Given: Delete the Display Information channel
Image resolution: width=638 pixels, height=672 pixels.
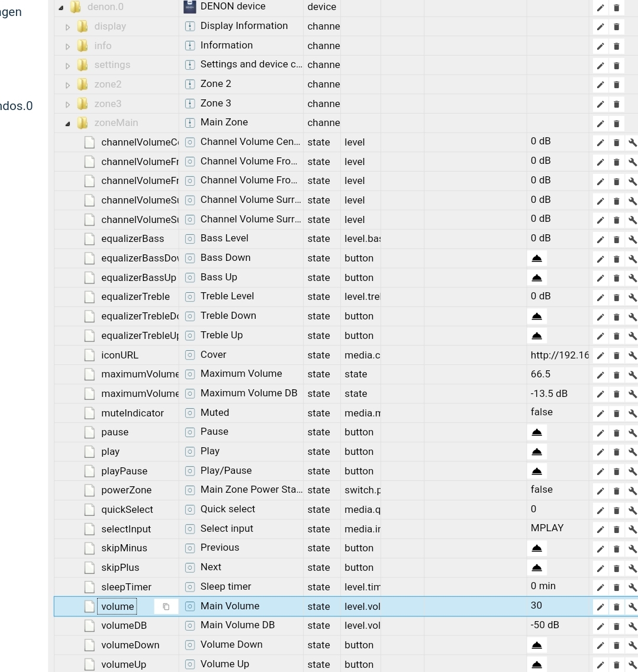Looking at the screenshot, I should point(616,26).
